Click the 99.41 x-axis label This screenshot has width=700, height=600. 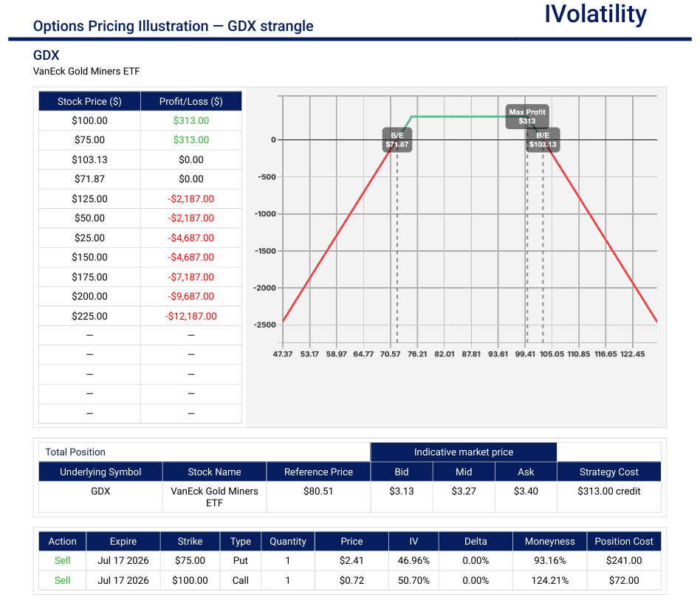coord(525,354)
